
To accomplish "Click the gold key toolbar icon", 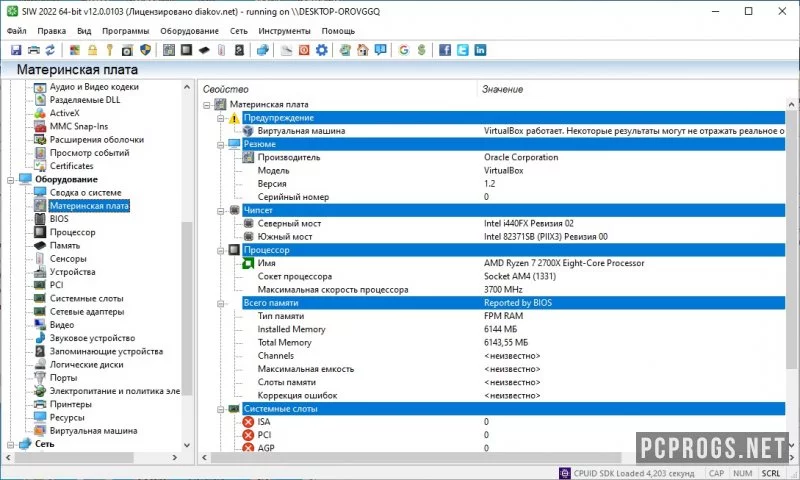I will point(109,50).
